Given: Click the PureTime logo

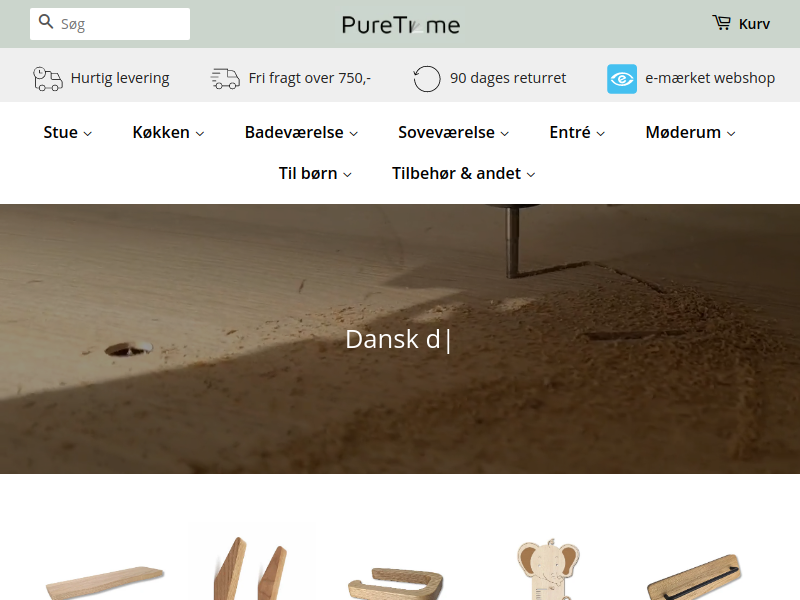Looking at the screenshot, I should click(401, 24).
